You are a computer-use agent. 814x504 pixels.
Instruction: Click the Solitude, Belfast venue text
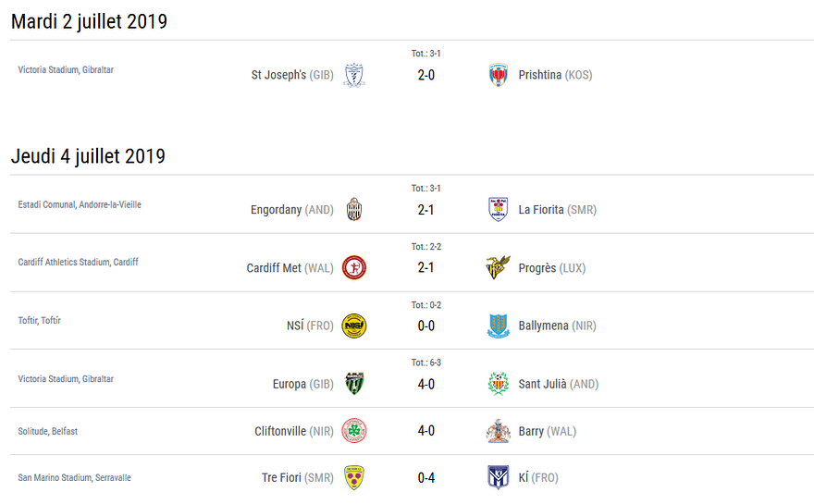pyautogui.click(x=48, y=432)
